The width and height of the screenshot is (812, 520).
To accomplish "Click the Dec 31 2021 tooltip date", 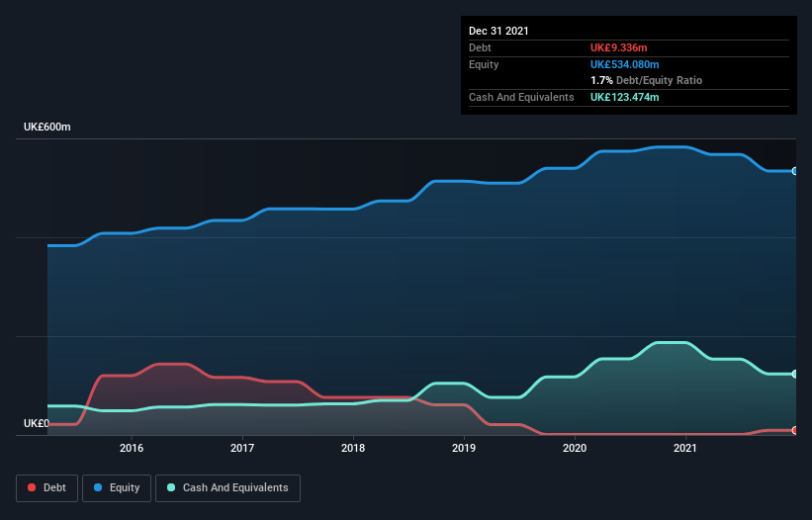I will (498, 31).
